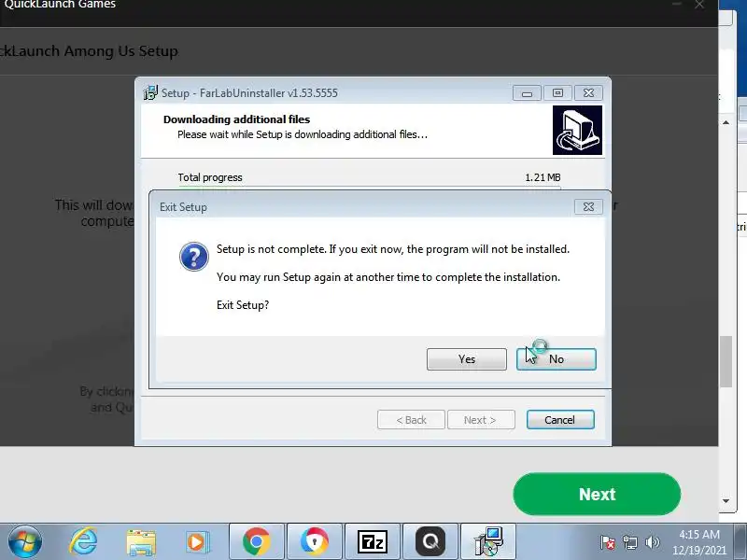
Task: Switch to the setup installer taskbar icon
Action: [488, 541]
